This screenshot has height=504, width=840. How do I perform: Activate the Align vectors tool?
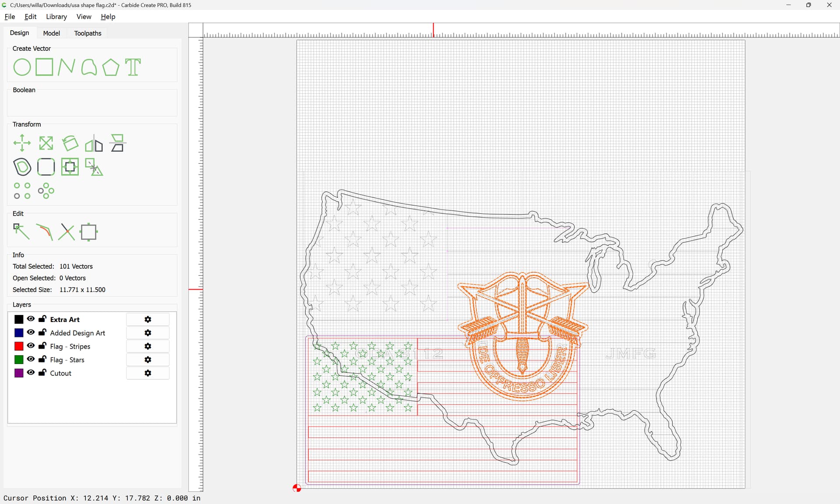coord(117,143)
